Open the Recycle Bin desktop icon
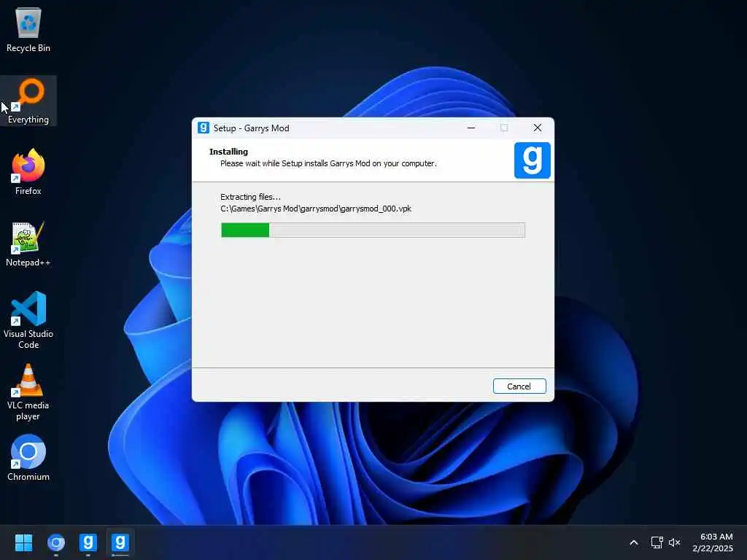Viewport: 747px width, 560px height. click(x=28, y=30)
